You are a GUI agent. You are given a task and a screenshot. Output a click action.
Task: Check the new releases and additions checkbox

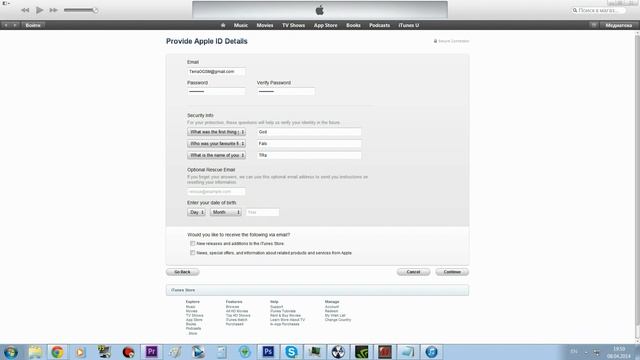pos(193,244)
